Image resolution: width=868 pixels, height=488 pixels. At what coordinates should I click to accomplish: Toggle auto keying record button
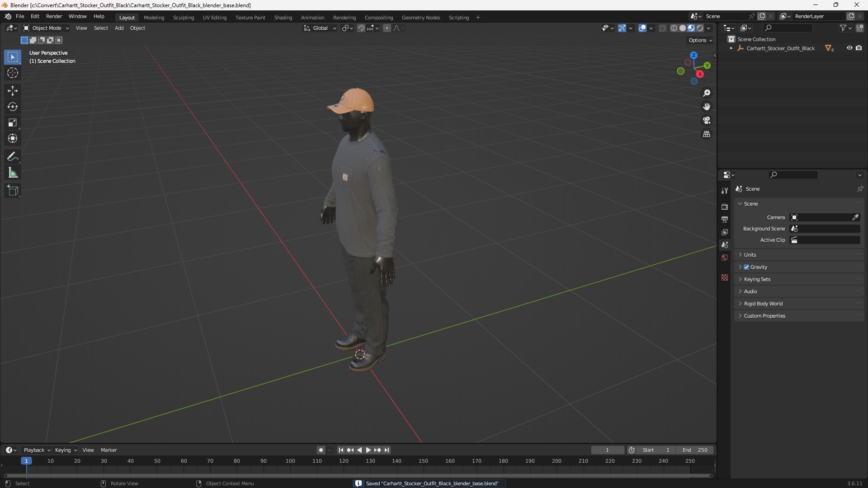(x=321, y=450)
